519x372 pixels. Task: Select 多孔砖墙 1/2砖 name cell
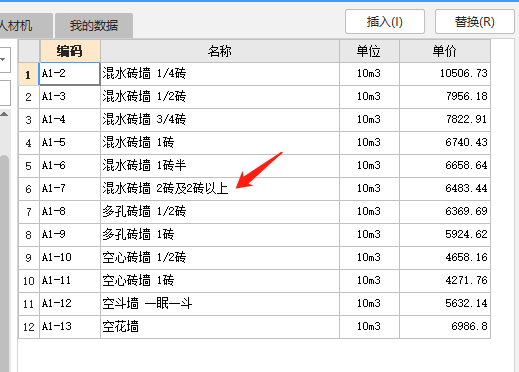tap(220, 212)
